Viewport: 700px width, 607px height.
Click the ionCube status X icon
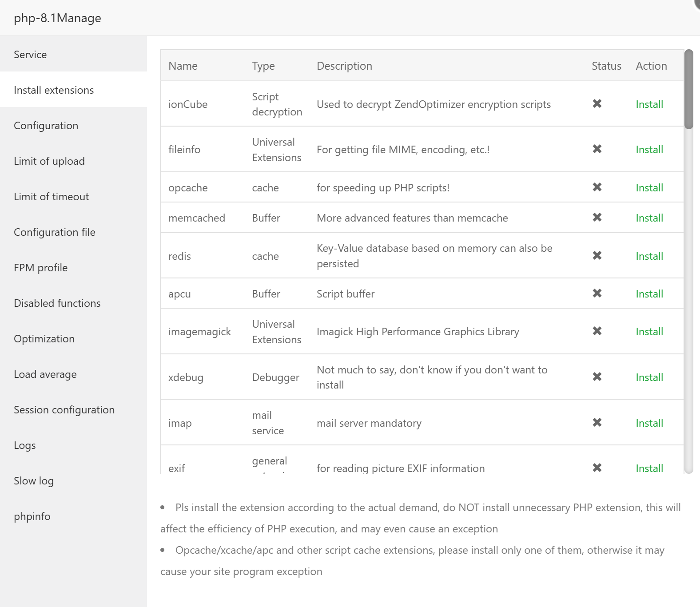point(597,104)
